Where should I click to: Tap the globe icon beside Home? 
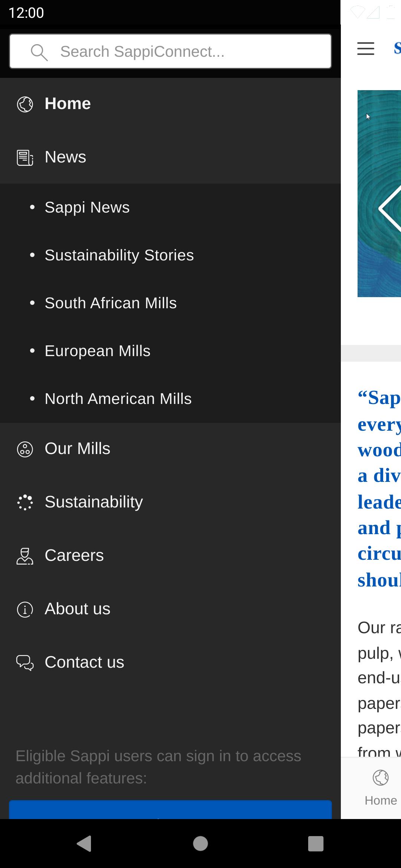(x=25, y=104)
